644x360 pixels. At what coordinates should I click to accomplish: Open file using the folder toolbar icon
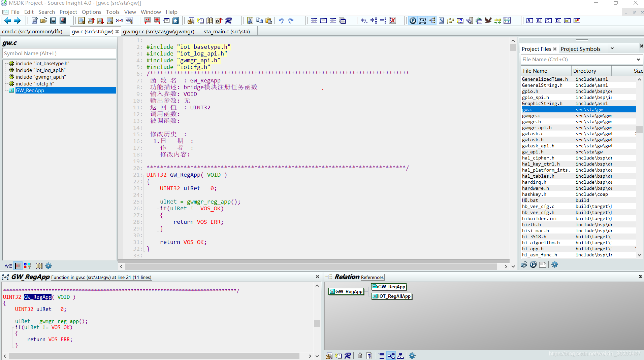44,21
